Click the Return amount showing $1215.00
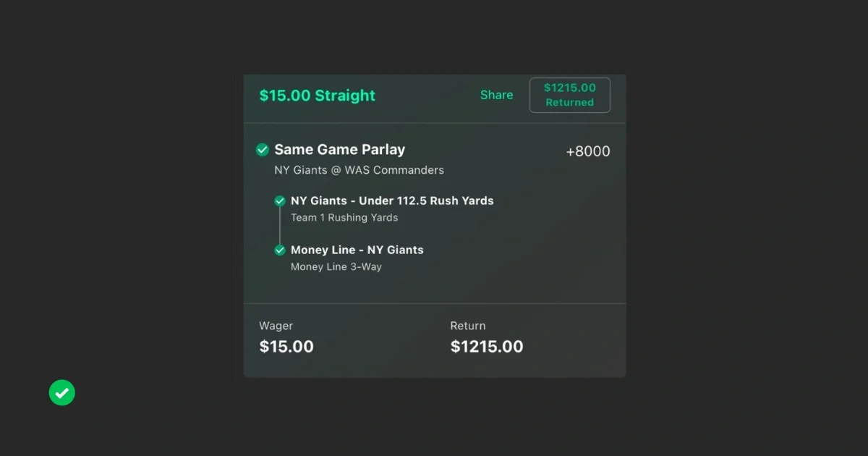 [x=487, y=346]
